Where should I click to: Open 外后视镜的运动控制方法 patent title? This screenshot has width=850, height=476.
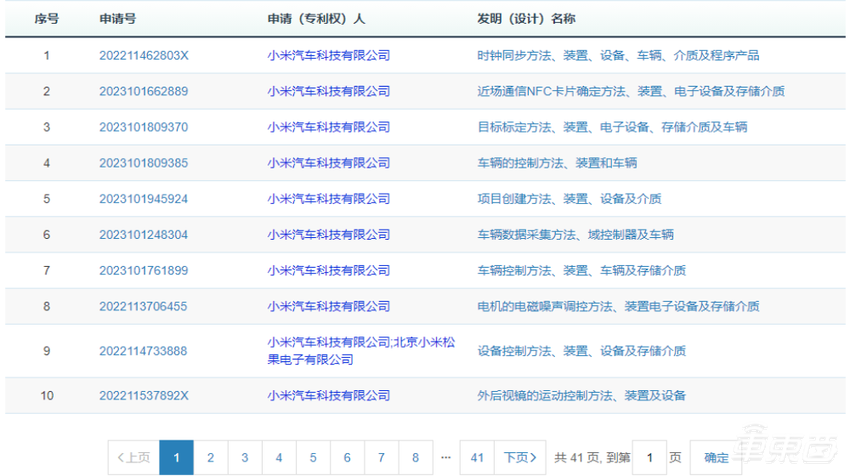tap(581, 396)
